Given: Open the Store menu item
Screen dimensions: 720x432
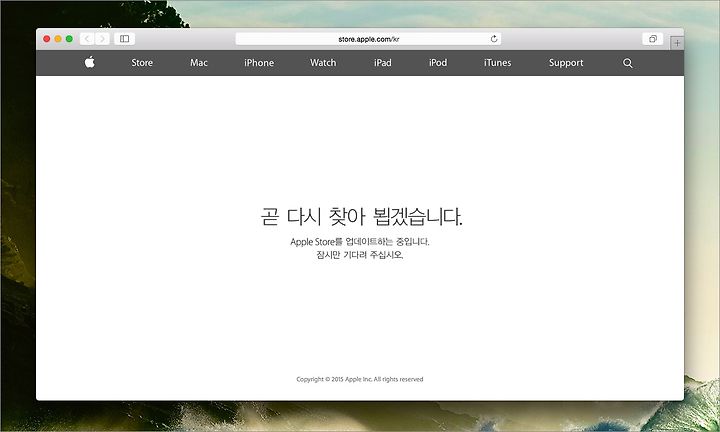Looking at the screenshot, I should click(142, 62).
